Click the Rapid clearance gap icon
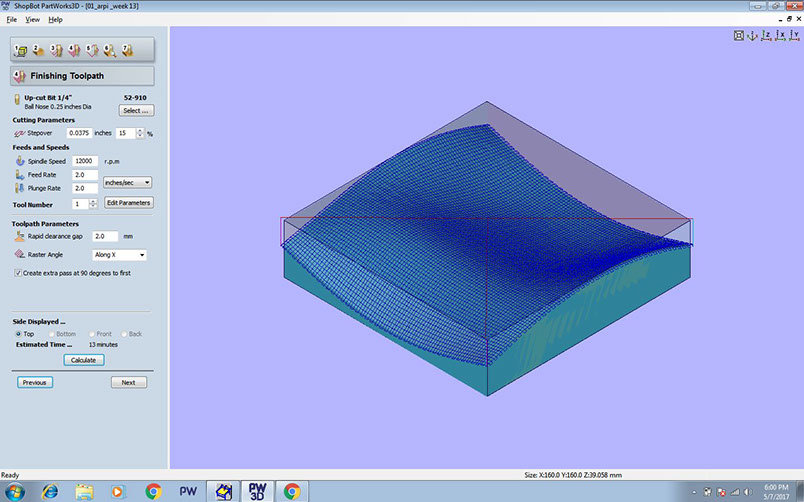 tap(19, 236)
